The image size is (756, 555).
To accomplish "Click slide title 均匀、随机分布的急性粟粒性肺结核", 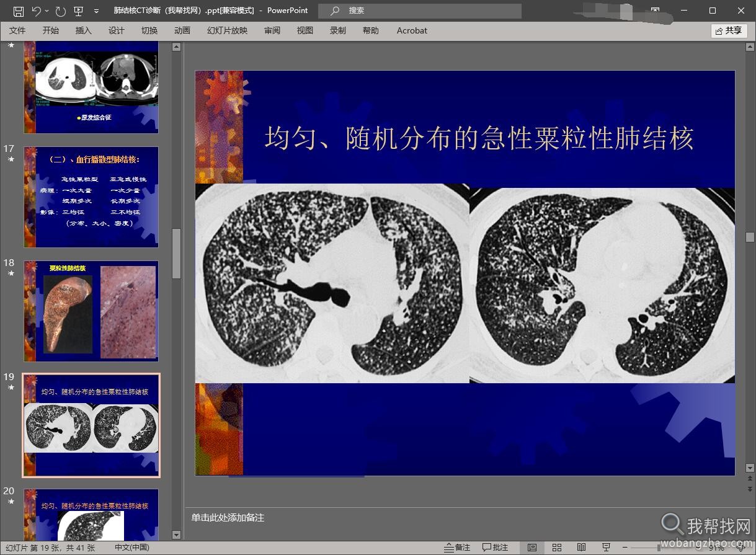I will tap(479, 138).
